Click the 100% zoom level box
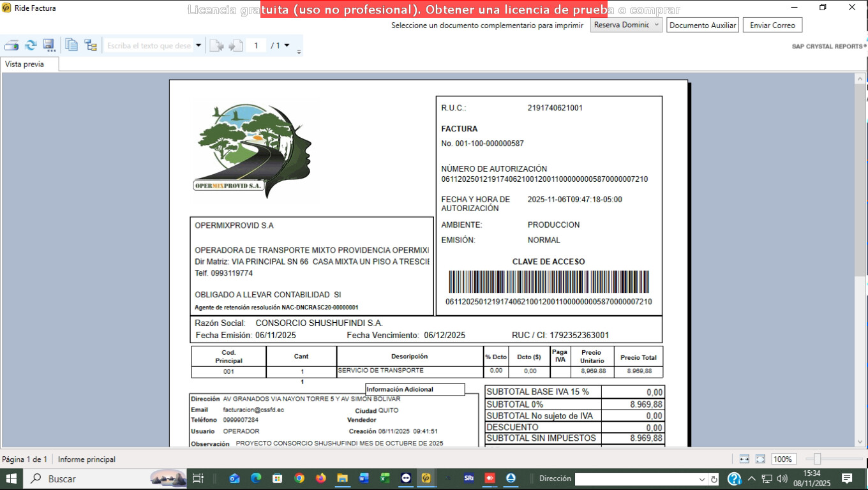868x490 pixels. pyautogui.click(x=782, y=459)
